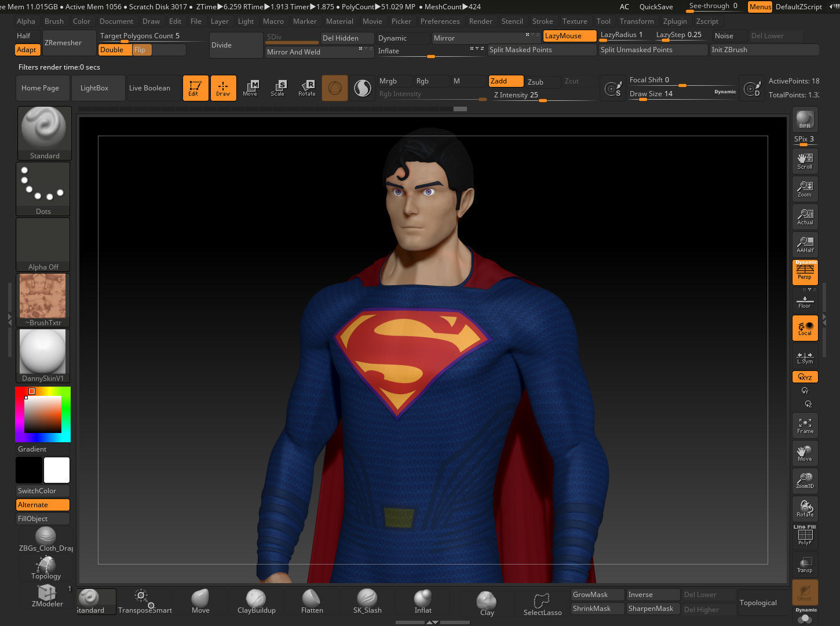Enable the Zsub mode
Image resolution: width=840 pixels, height=626 pixels.
click(543, 82)
